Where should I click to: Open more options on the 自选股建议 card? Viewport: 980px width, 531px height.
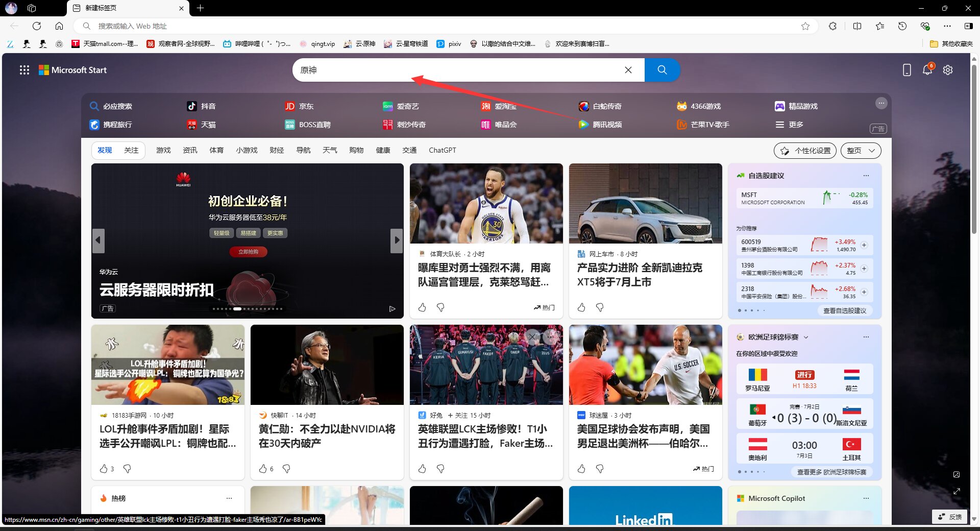coord(866,176)
